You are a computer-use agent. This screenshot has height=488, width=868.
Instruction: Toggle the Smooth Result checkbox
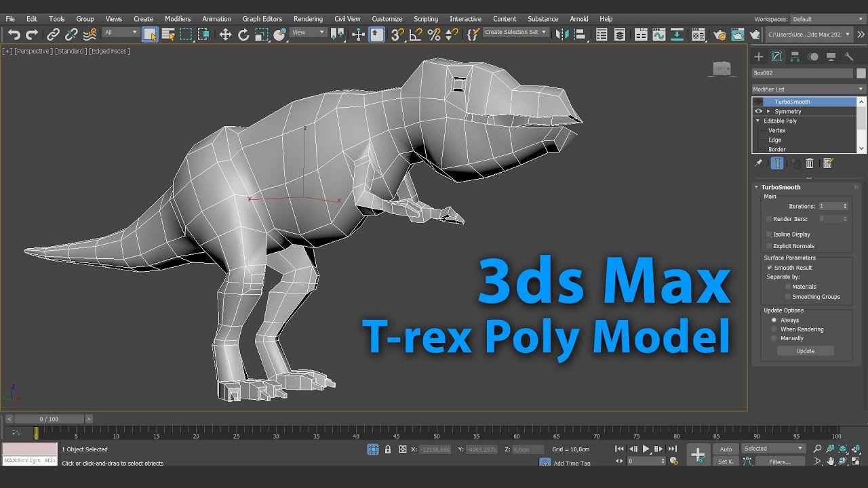coord(770,268)
